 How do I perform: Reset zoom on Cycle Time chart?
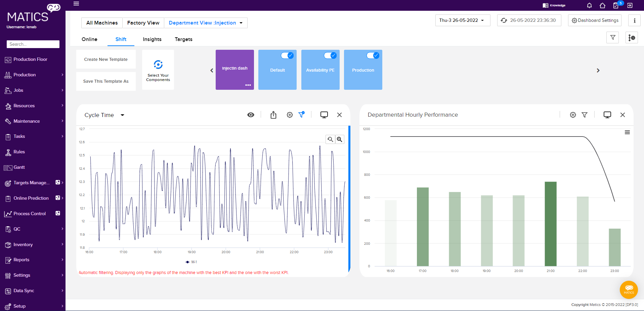(x=330, y=139)
